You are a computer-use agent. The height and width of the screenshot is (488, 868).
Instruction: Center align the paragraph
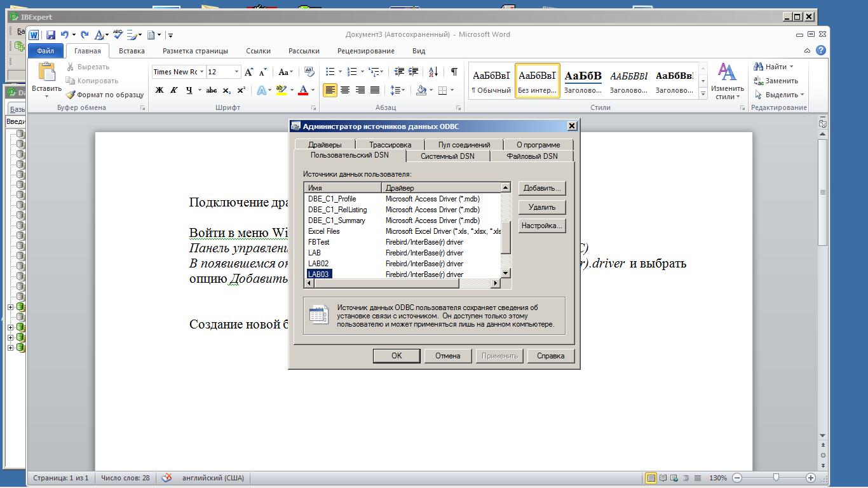(x=345, y=90)
